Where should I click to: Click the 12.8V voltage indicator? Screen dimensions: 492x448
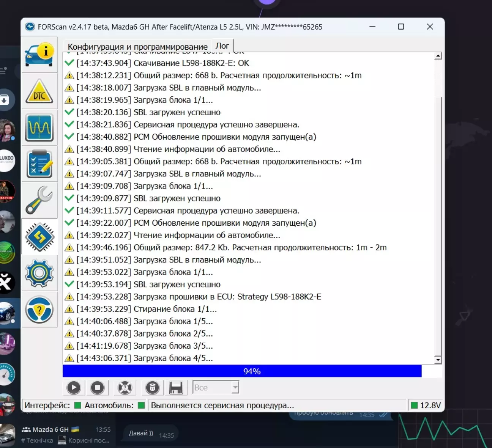(426, 405)
